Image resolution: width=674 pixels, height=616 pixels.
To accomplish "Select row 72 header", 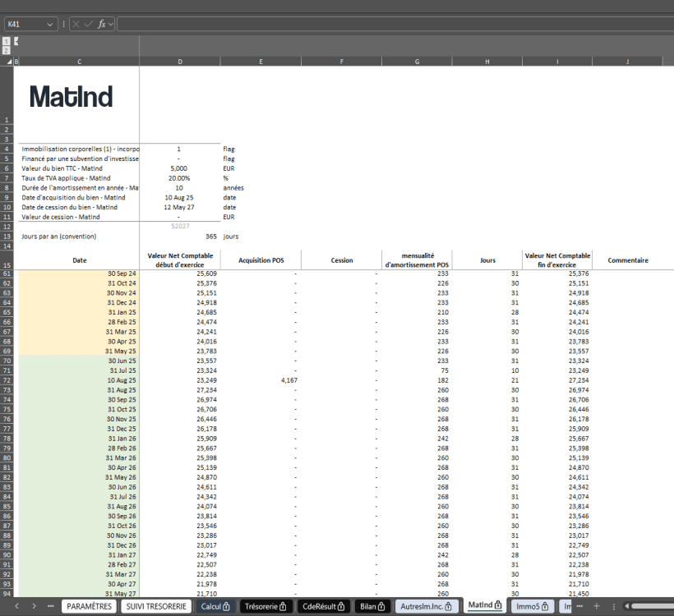I will pyautogui.click(x=7, y=382).
